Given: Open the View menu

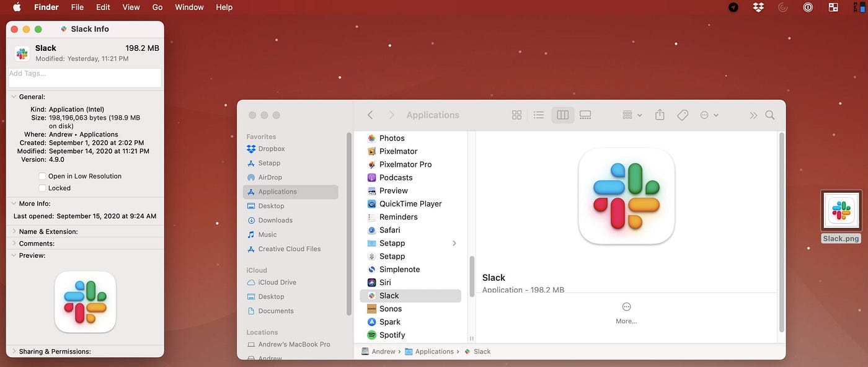Looking at the screenshot, I should 131,7.
